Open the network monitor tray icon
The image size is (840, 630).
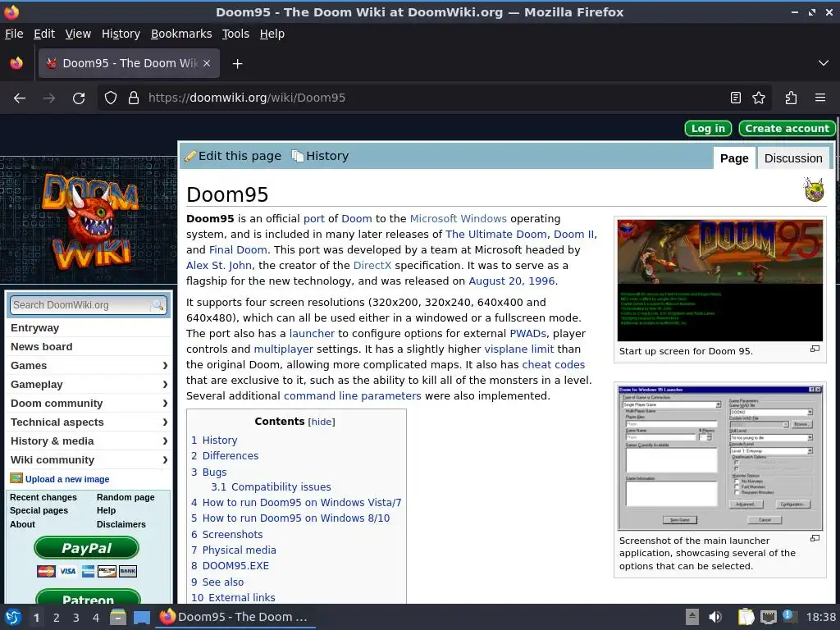point(768,617)
